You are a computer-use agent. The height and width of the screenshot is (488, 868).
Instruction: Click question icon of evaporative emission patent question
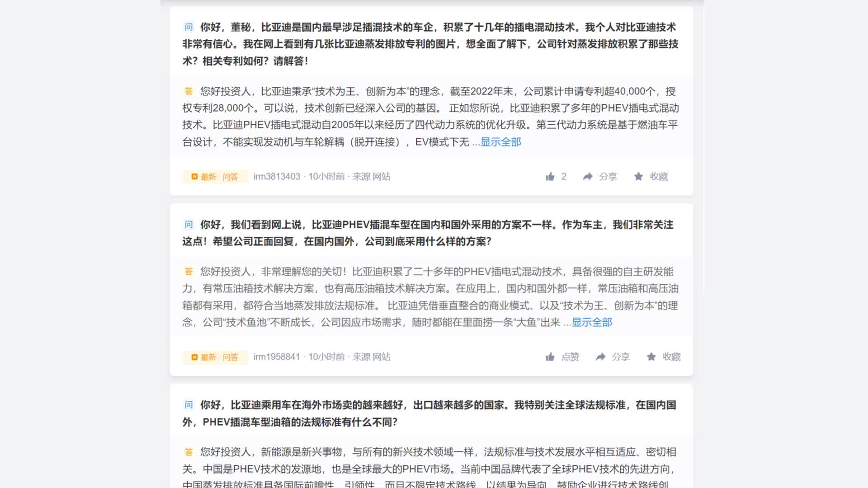189,27
